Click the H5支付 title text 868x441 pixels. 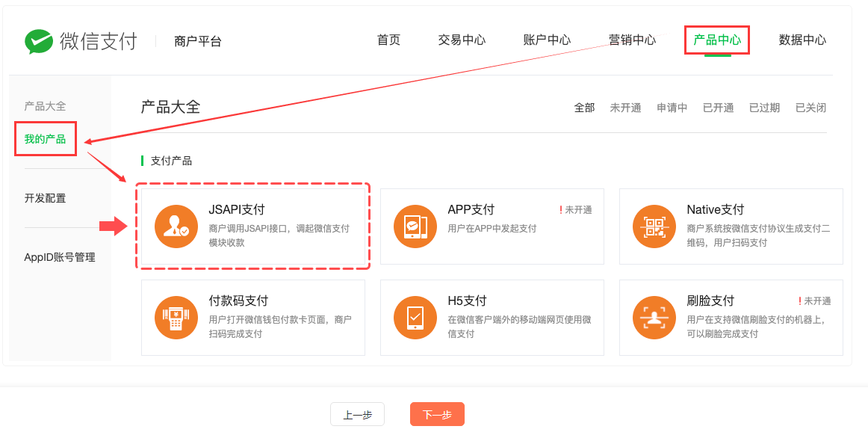pyautogui.click(x=467, y=300)
